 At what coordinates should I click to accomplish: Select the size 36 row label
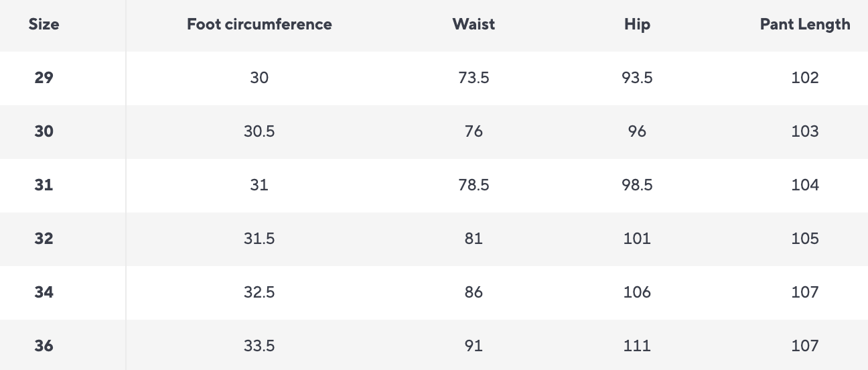point(44,346)
